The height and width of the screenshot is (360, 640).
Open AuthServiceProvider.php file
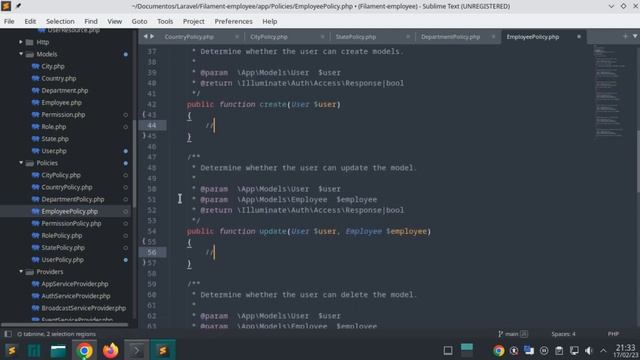coord(76,296)
